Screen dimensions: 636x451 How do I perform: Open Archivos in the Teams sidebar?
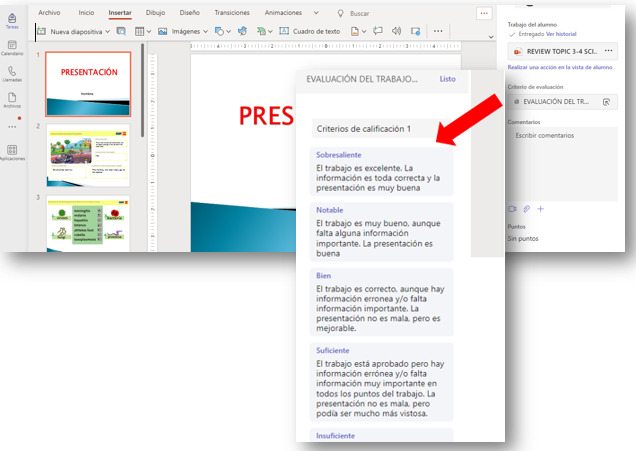(x=12, y=99)
